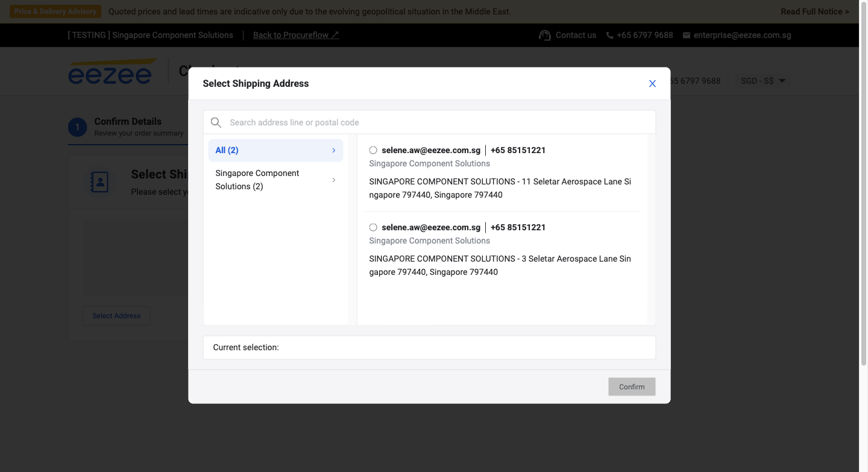Click first selene.aw@eezee.com.sg email text

tap(431, 150)
